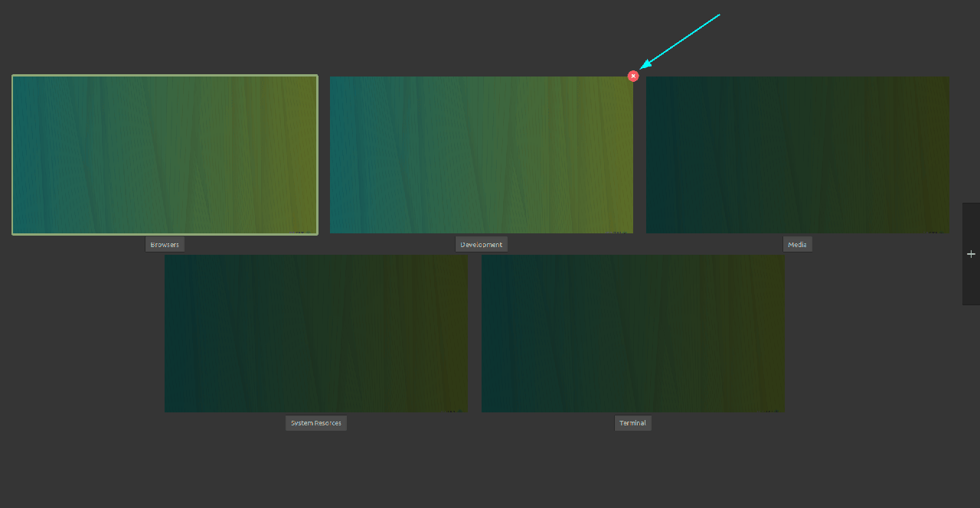Viewport: 980px width, 508px height.
Task: Focus the label under the middle top workspace
Action: click(x=481, y=245)
